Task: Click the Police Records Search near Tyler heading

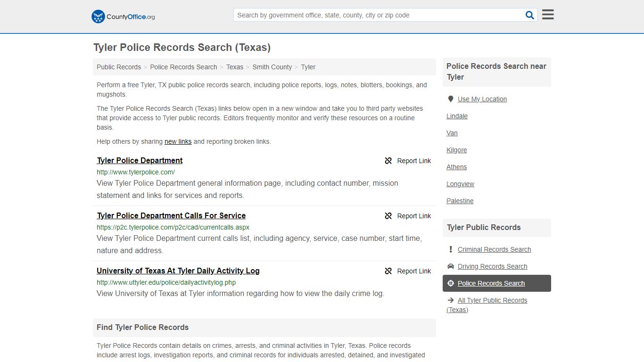Action: [496, 72]
